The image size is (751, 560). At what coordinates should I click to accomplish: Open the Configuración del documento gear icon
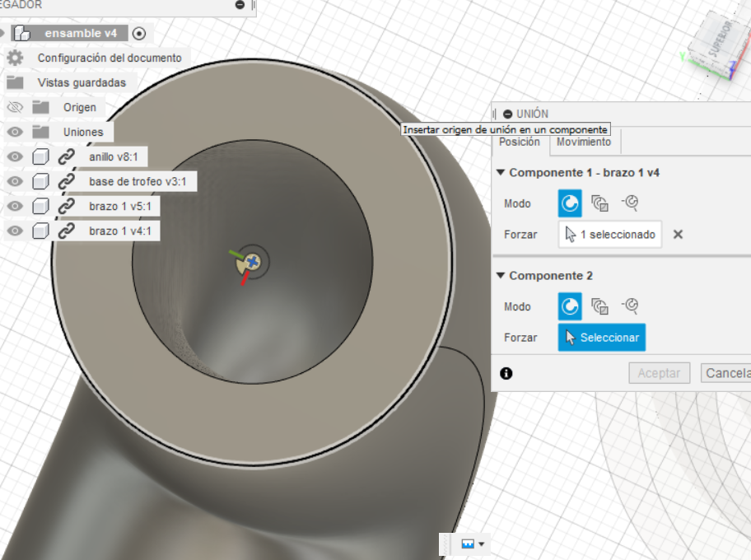pos(15,58)
